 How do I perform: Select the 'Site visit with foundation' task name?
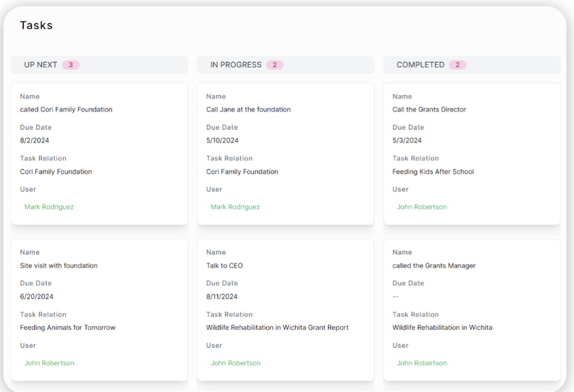pyautogui.click(x=59, y=266)
